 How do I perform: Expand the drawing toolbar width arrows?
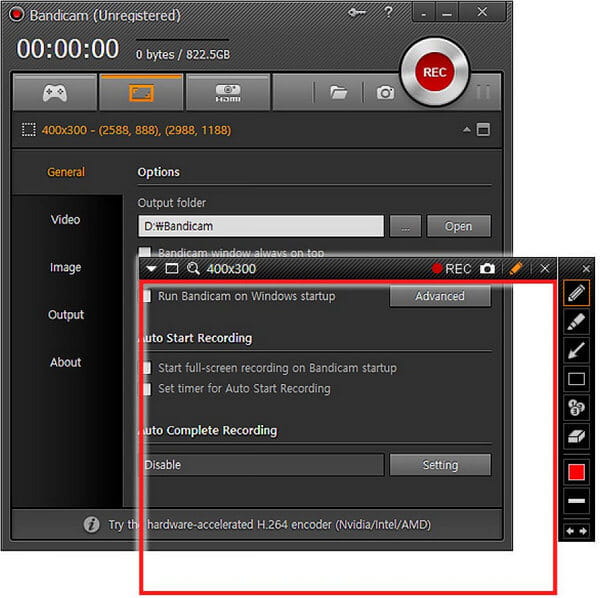tap(577, 531)
